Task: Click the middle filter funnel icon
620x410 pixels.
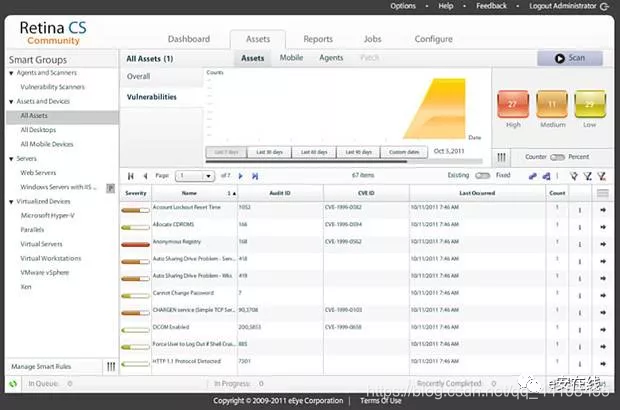Action: click(588, 176)
